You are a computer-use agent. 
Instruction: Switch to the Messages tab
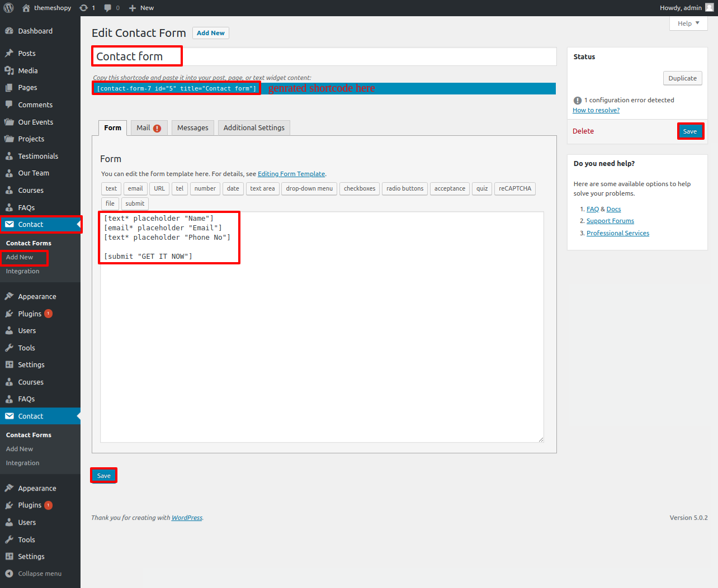pyautogui.click(x=192, y=128)
